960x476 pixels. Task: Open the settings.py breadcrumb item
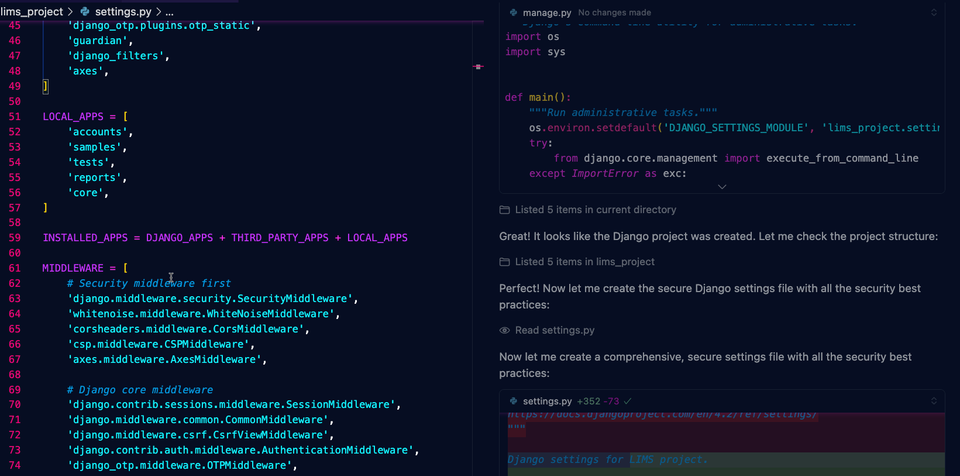(123, 12)
